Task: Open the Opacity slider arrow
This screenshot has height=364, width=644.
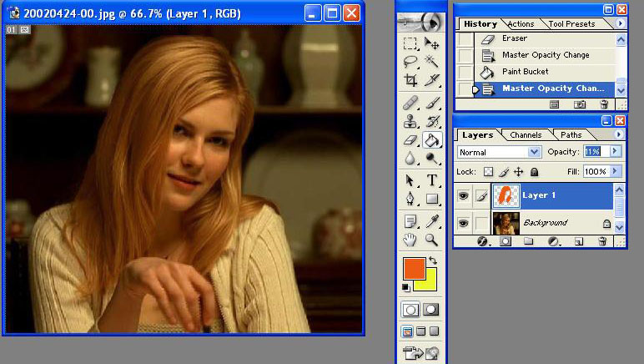Action: pos(616,152)
